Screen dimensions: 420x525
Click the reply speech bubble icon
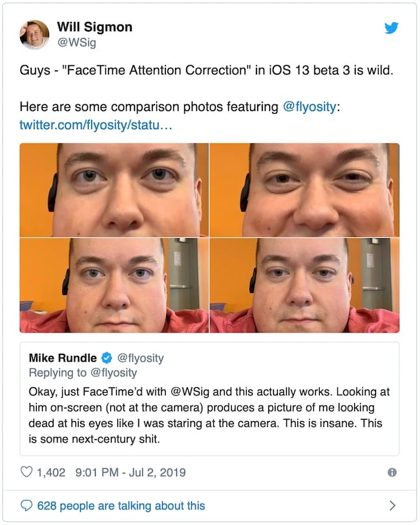tap(26, 506)
